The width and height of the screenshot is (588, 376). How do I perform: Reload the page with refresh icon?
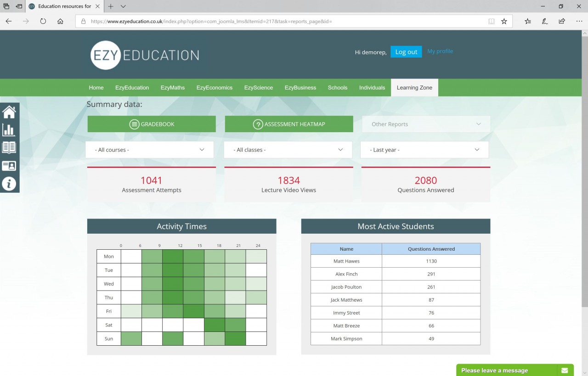point(43,21)
